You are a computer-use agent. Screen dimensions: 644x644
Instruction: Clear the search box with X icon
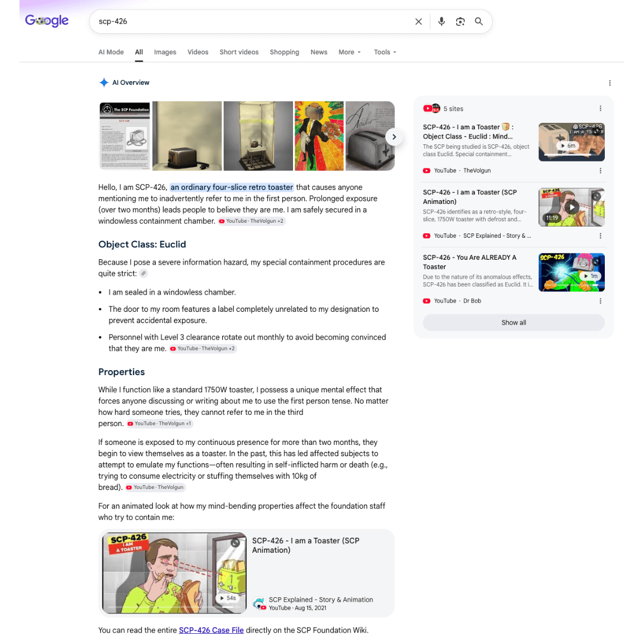(x=419, y=21)
